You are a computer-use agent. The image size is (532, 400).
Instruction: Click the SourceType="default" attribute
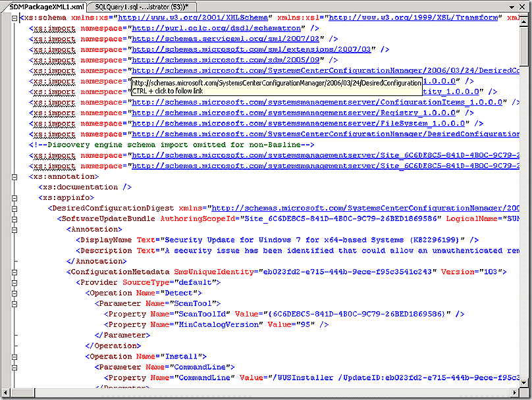[171, 282]
